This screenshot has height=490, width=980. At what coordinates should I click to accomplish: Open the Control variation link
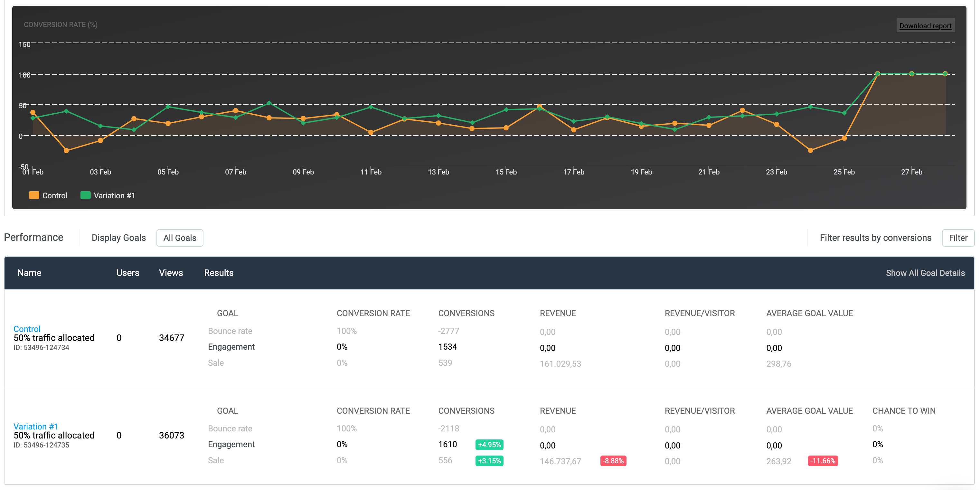tap(27, 329)
